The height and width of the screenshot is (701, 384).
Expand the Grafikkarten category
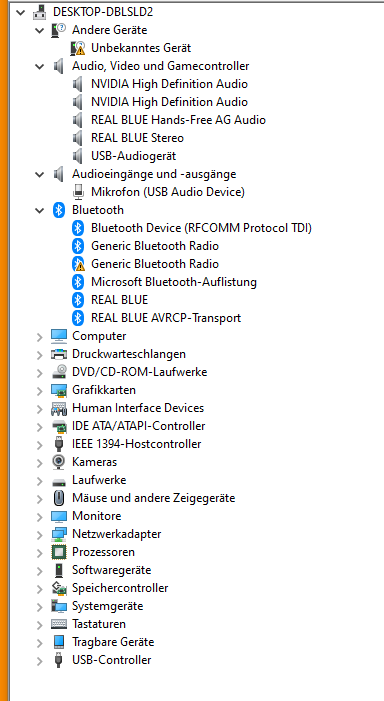(x=40, y=390)
